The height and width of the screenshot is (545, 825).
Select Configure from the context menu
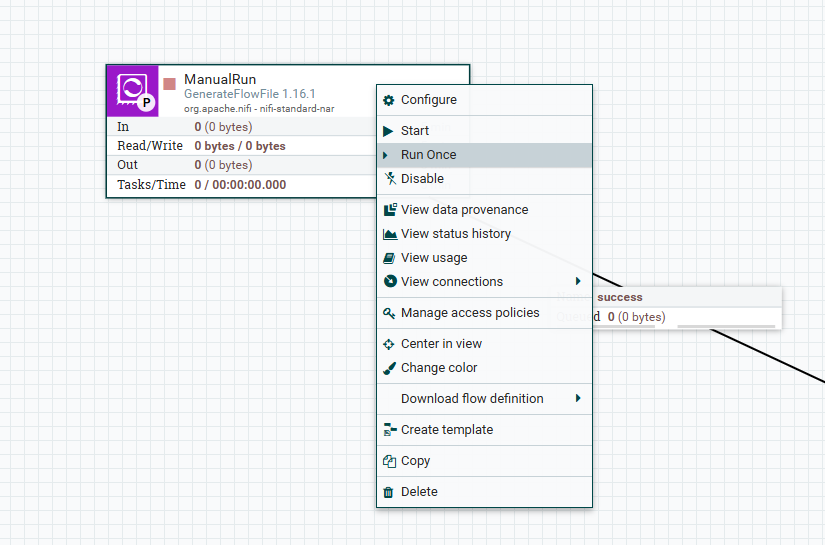(x=485, y=100)
